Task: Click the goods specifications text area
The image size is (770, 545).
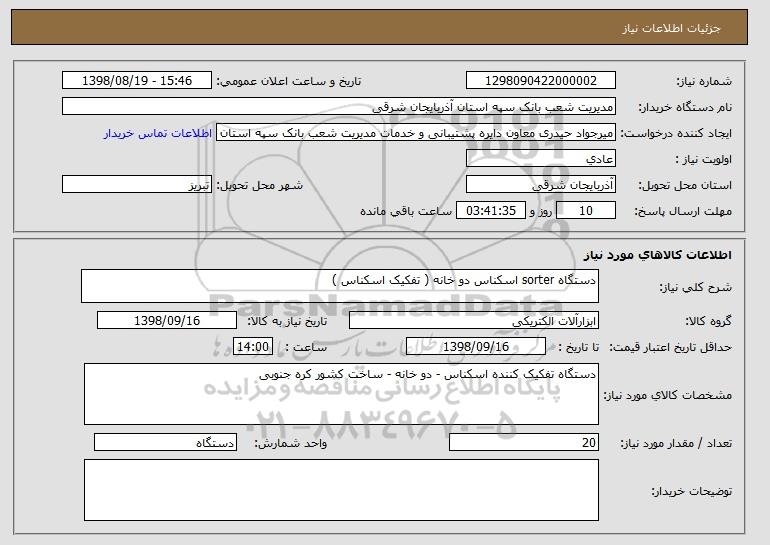Action: pos(341,394)
